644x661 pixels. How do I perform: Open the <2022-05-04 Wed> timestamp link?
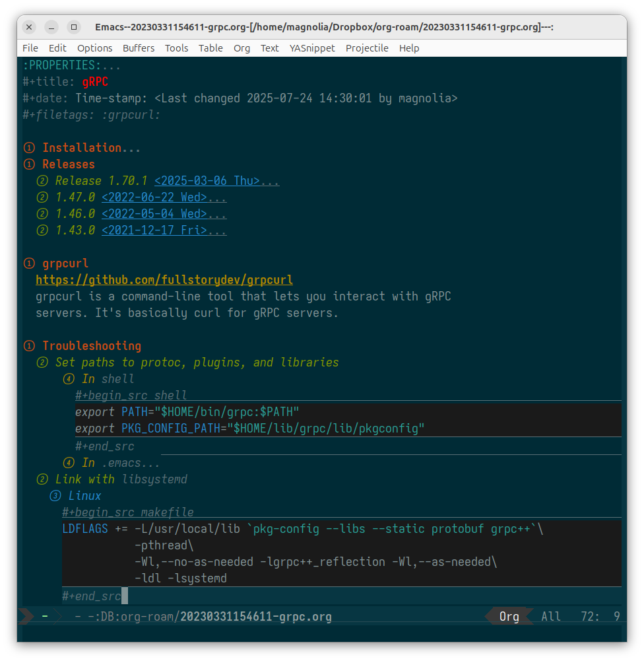click(x=154, y=214)
